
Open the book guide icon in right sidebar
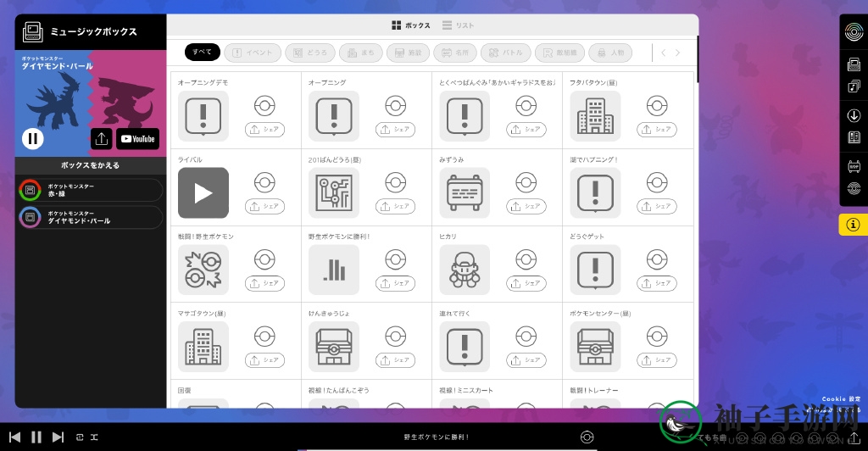(x=854, y=137)
